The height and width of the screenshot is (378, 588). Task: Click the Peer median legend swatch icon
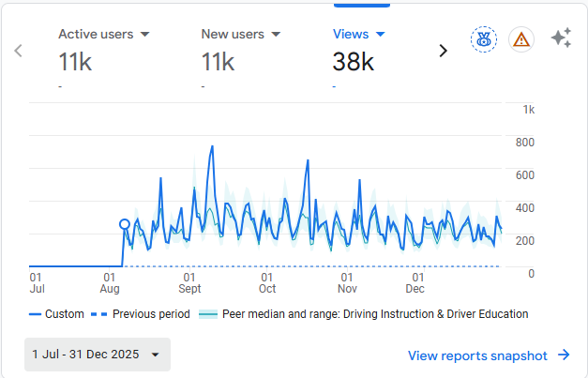tap(208, 314)
